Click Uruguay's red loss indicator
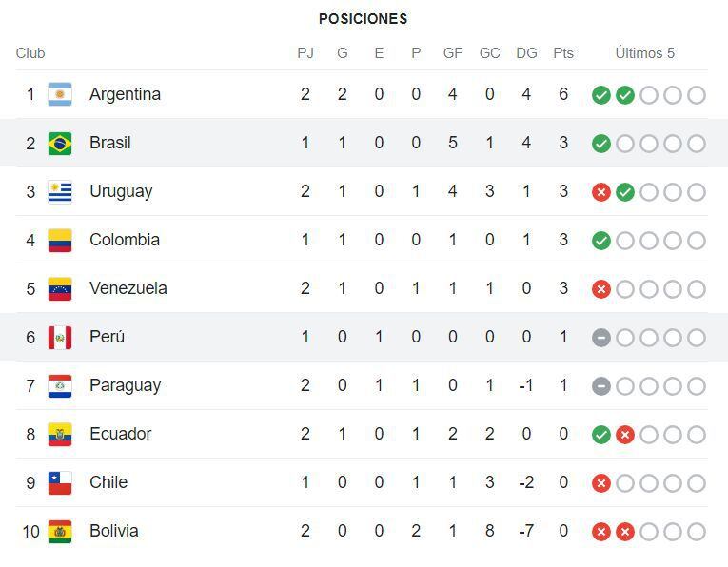 (601, 192)
